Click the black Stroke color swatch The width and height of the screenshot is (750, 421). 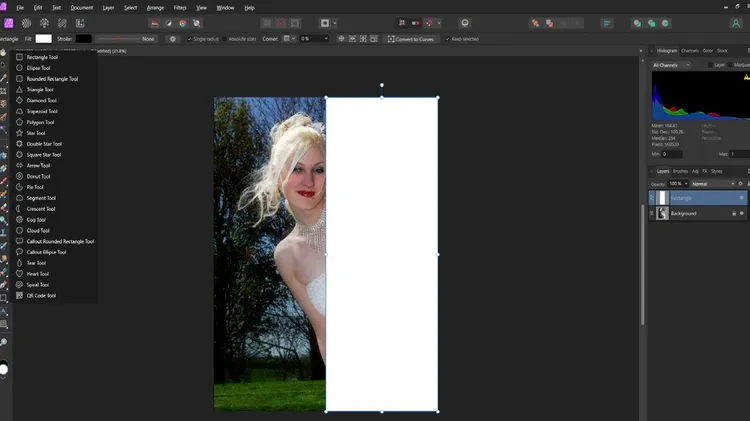[84, 39]
